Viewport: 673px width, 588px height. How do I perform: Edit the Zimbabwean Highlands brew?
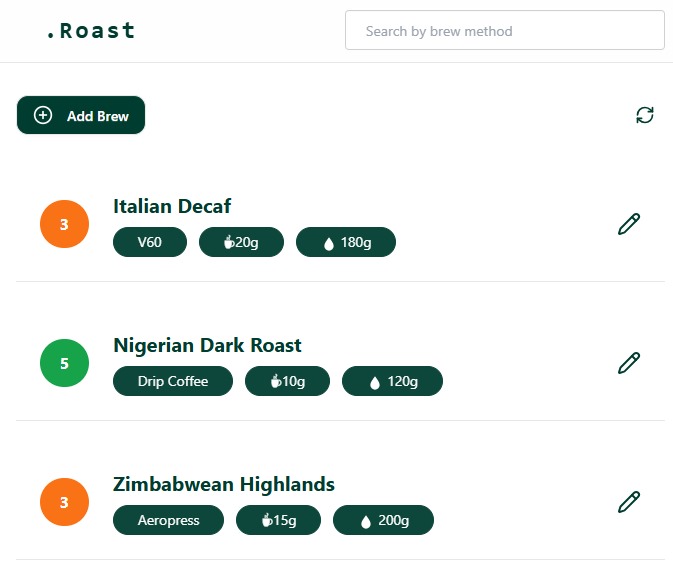[629, 502]
